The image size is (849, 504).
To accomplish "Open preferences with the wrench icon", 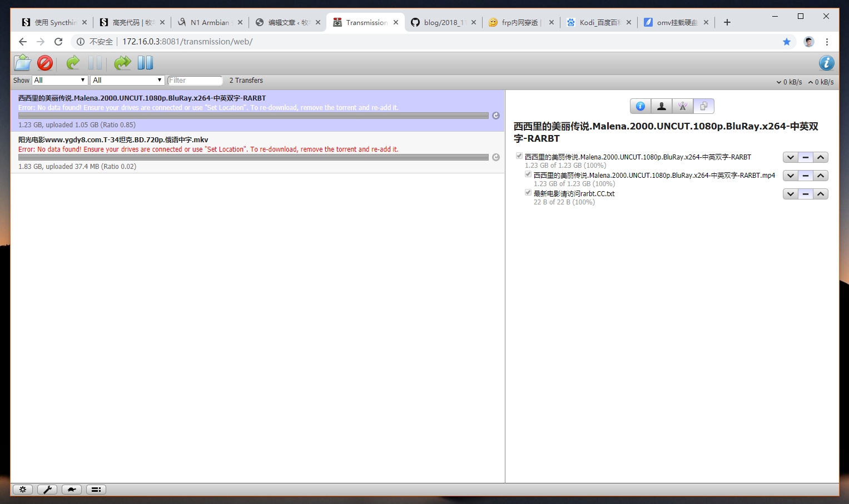I will tap(47, 490).
